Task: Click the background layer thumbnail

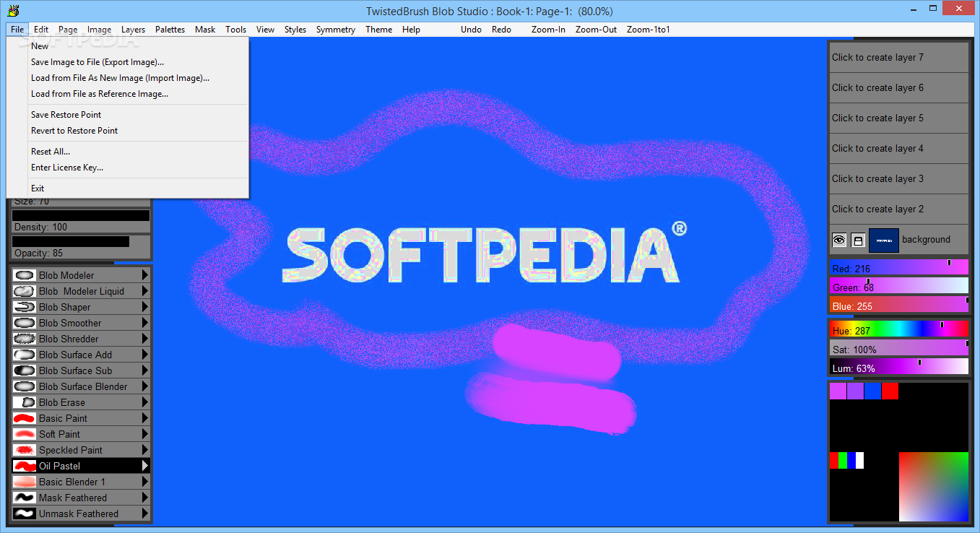Action: tap(883, 240)
